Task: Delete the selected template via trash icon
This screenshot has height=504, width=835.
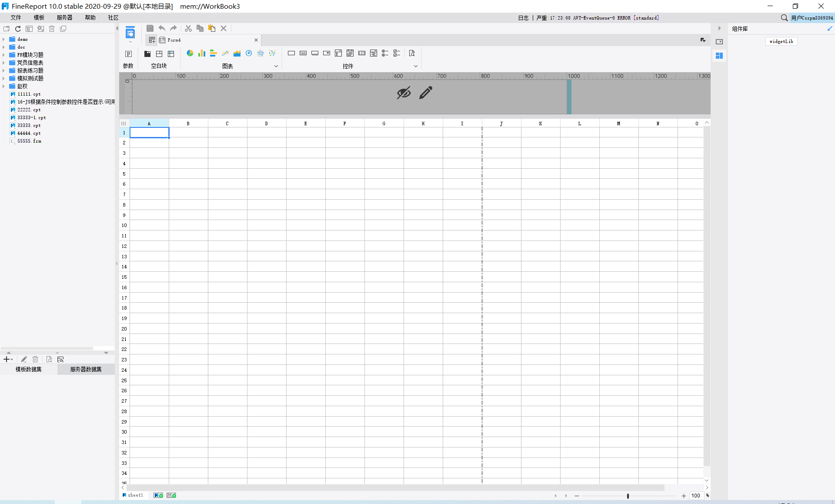Action: click(52, 29)
